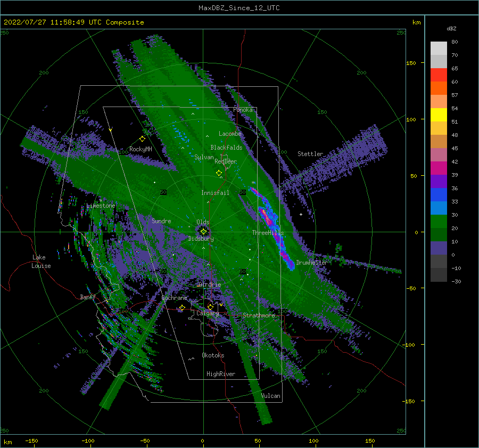
Task: Click the -100 tick on the bottom axis
Action: pos(88,441)
